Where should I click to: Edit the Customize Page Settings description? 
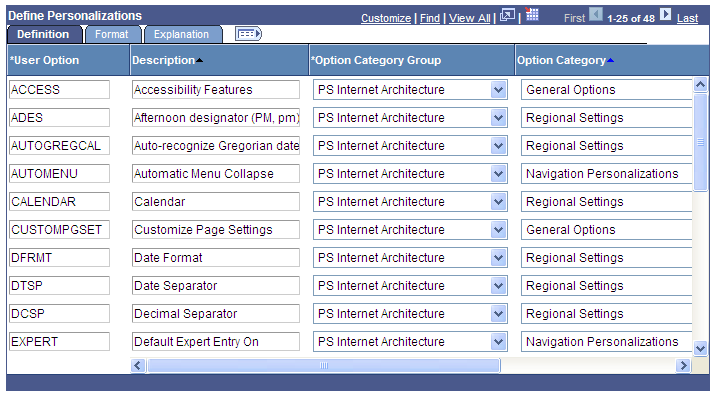pyautogui.click(x=216, y=230)
